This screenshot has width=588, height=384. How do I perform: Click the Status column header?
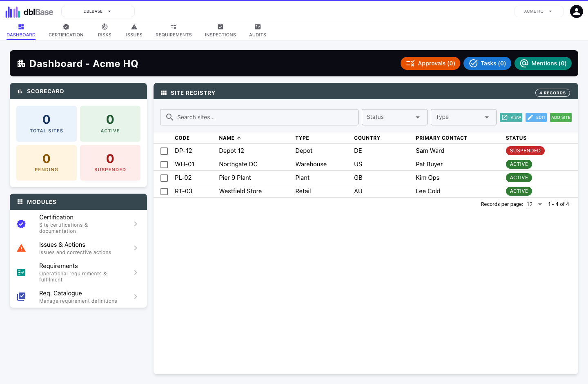point(516,138)
